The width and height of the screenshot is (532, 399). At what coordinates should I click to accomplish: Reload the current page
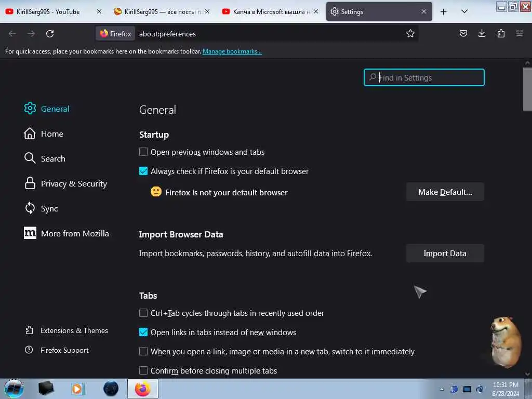click(x=50, y=34)
